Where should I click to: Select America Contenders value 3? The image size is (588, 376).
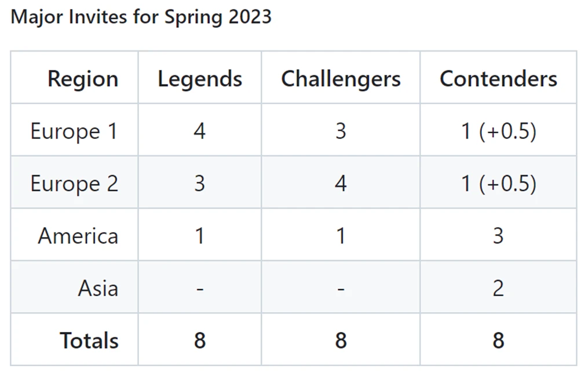(498, 236)
